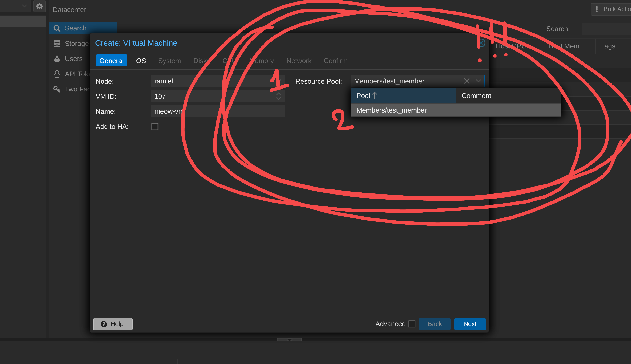Viewport: 631px width, 364px height.
Task: Open the Search item in Datacenter menu
Action: coord(82,28)
